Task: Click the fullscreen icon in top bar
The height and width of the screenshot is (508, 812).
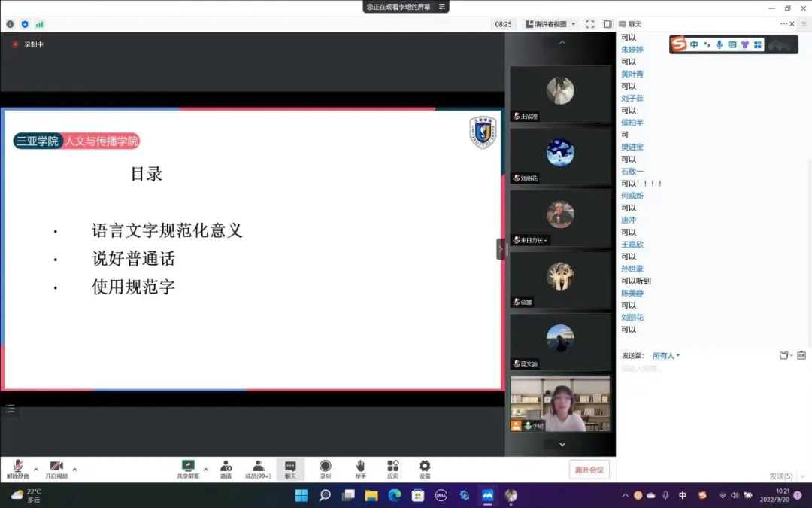Action: pos(589,24)
